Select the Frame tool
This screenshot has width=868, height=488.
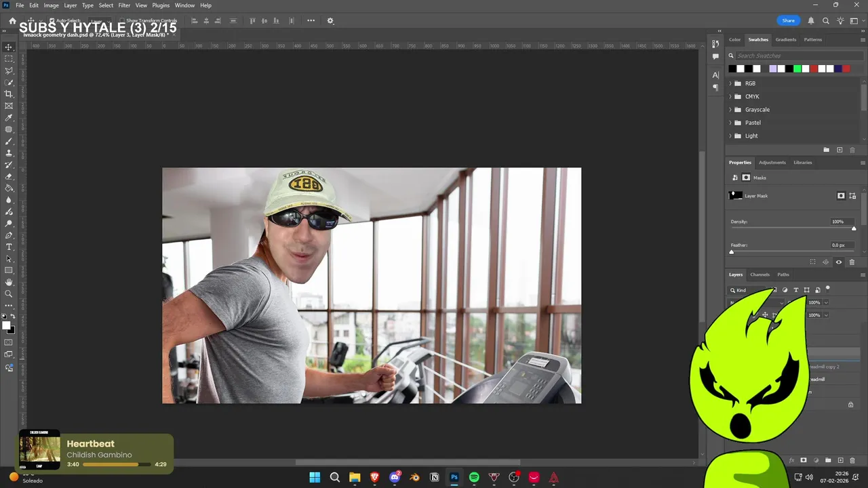[9, 106]
